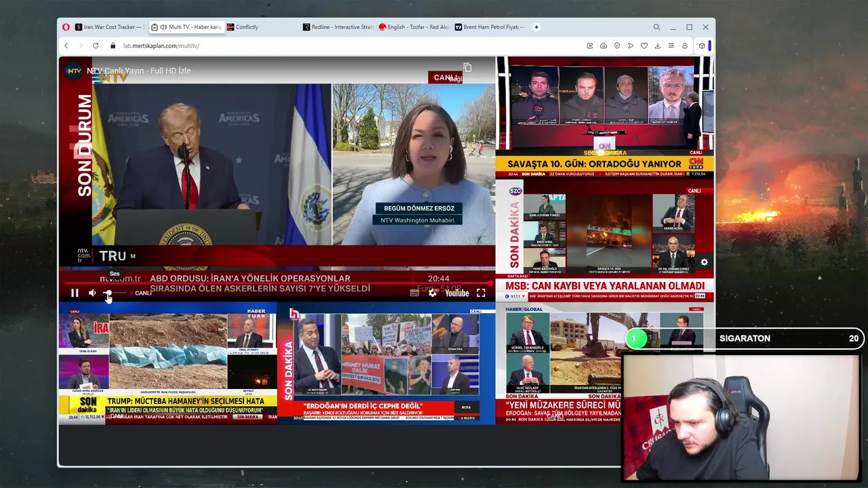
Task: Open the send/flow arrow icon
Action: point(631,45)
